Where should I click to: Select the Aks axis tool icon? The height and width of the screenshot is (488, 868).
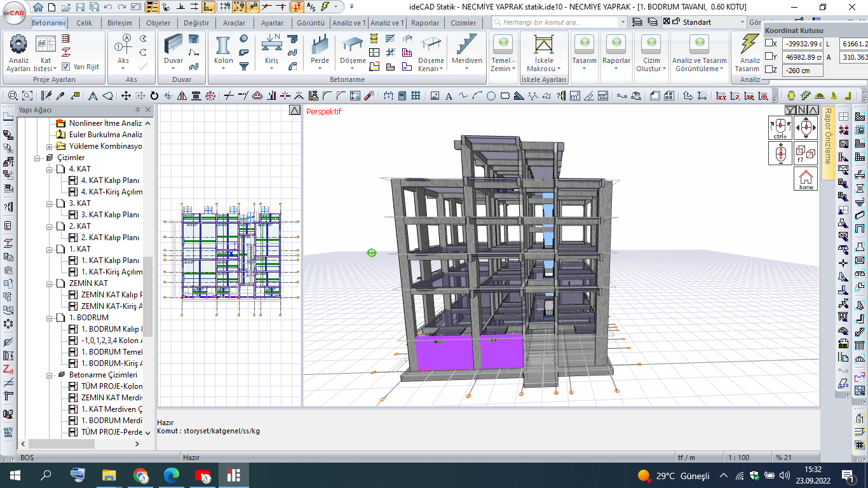click(x=123, y=44)
